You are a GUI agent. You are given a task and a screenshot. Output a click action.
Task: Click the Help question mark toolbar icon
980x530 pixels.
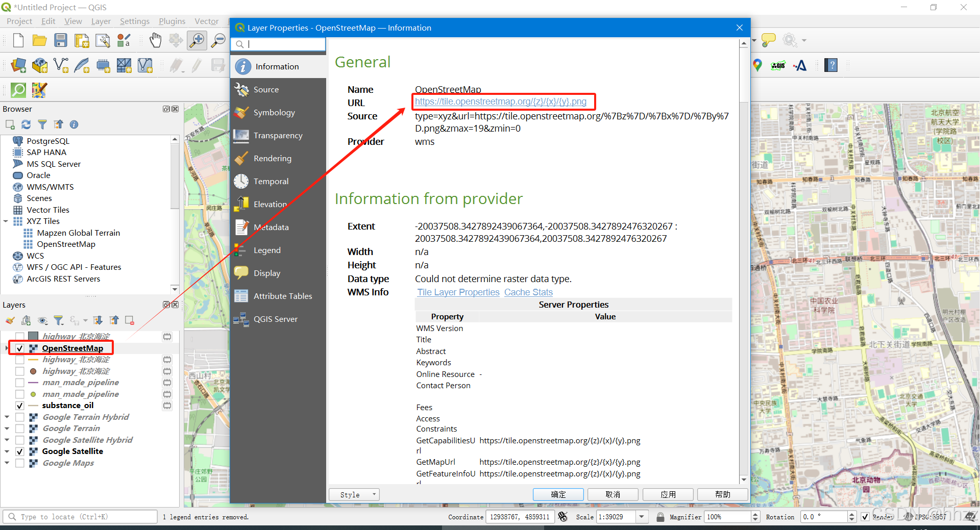(x=831, y=65)
